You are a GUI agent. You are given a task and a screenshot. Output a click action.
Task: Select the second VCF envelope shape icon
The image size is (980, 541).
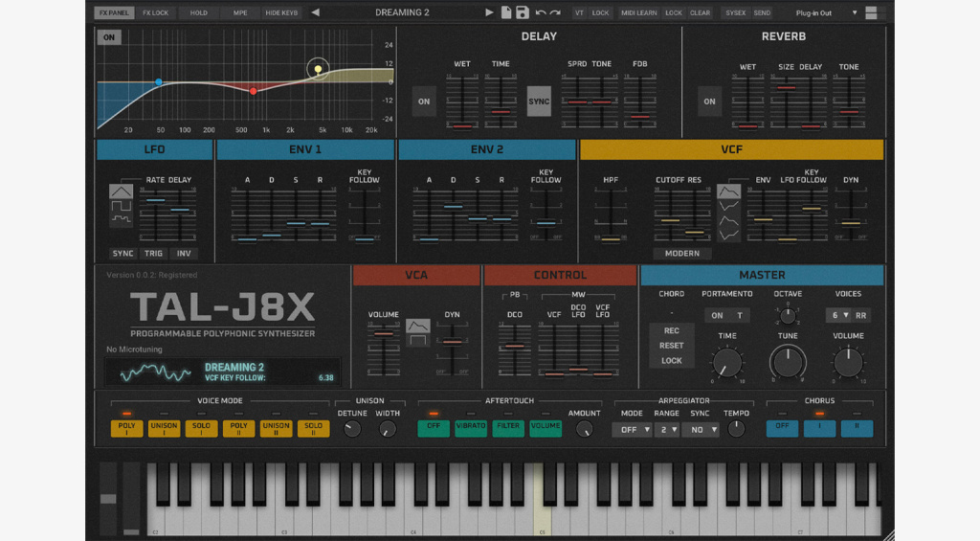(728, 206)
